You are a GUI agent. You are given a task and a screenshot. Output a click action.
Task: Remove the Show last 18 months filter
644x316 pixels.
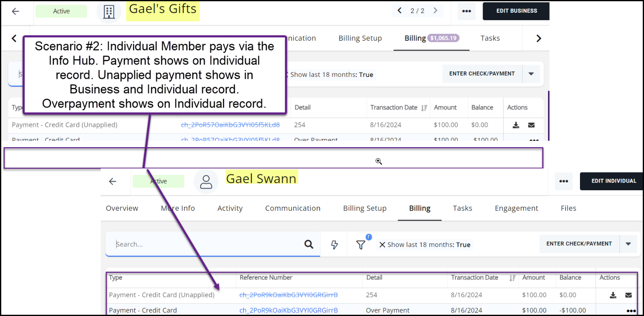[x=382, y=245]
